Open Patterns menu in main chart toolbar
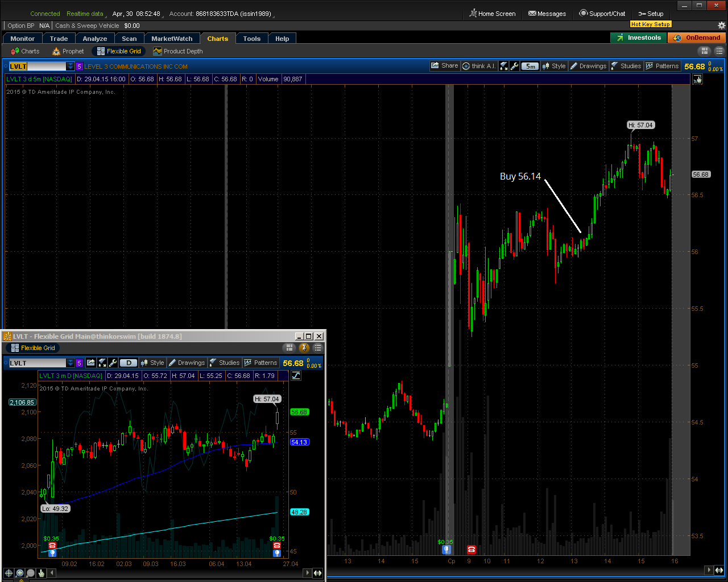Screen dimensions: 728x582 tap(662, 66)
